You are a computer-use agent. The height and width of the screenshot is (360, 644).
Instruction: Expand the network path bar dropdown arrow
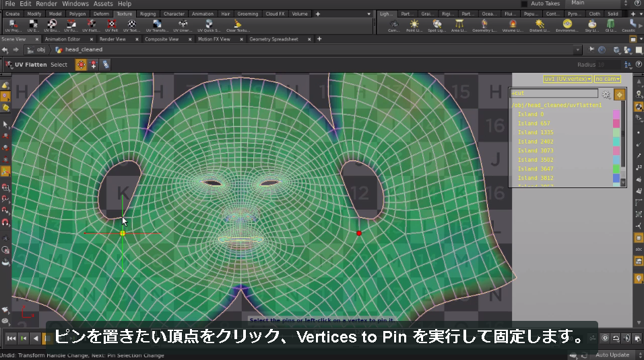pyautogui.click(x=578, y=50)
